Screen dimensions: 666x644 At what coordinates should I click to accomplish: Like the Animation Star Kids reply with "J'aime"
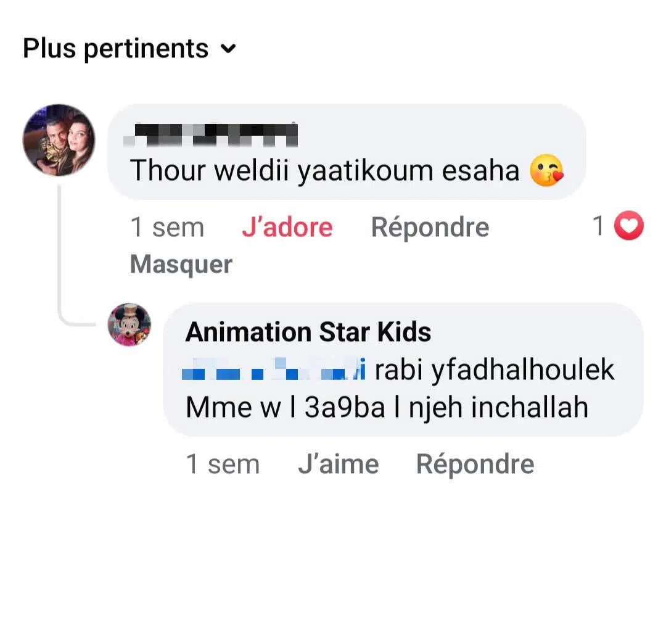pyautogui.click(x=338, y=464)
